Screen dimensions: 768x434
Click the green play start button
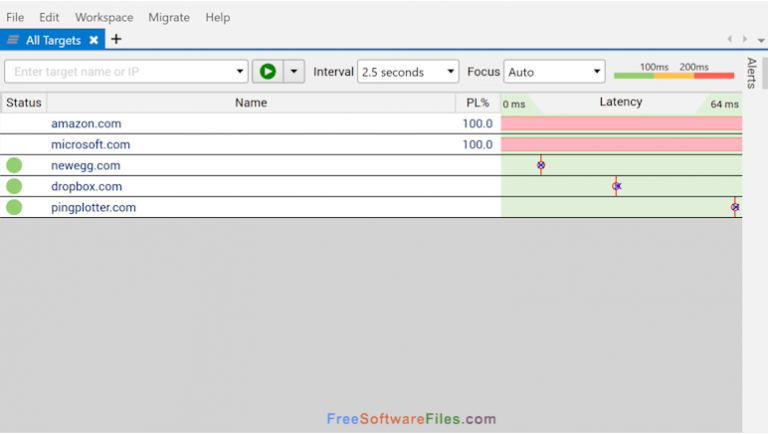point(267,72)
